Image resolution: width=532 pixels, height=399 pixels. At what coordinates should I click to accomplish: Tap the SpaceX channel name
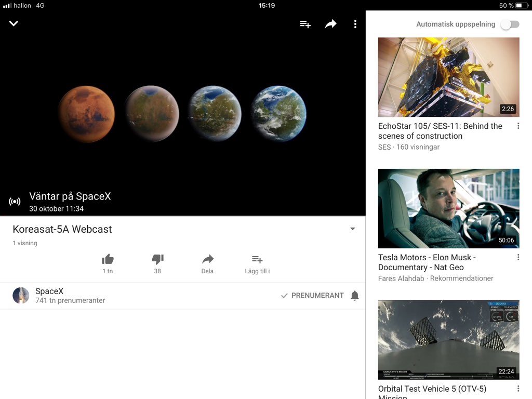(x=49, y=291)
